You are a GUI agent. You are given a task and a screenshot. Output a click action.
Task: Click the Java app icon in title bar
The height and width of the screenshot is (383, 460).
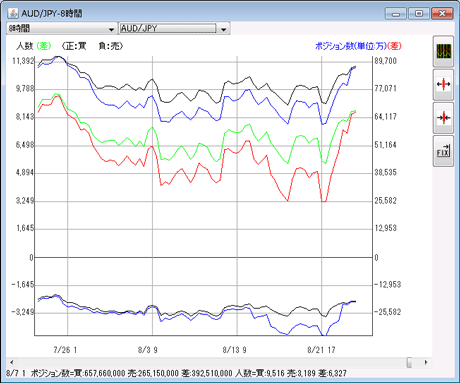(x=13, y=13)
